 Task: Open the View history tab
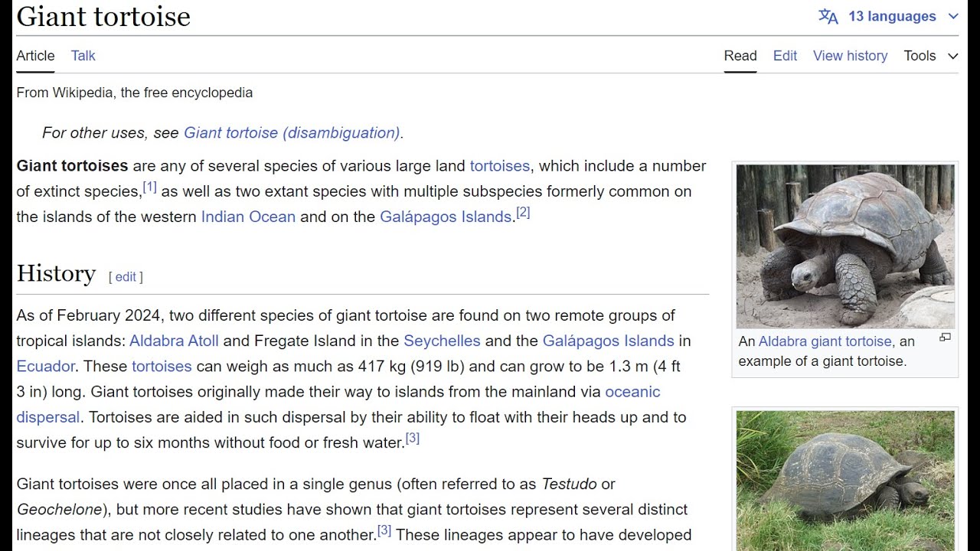(x=850, y=56)
